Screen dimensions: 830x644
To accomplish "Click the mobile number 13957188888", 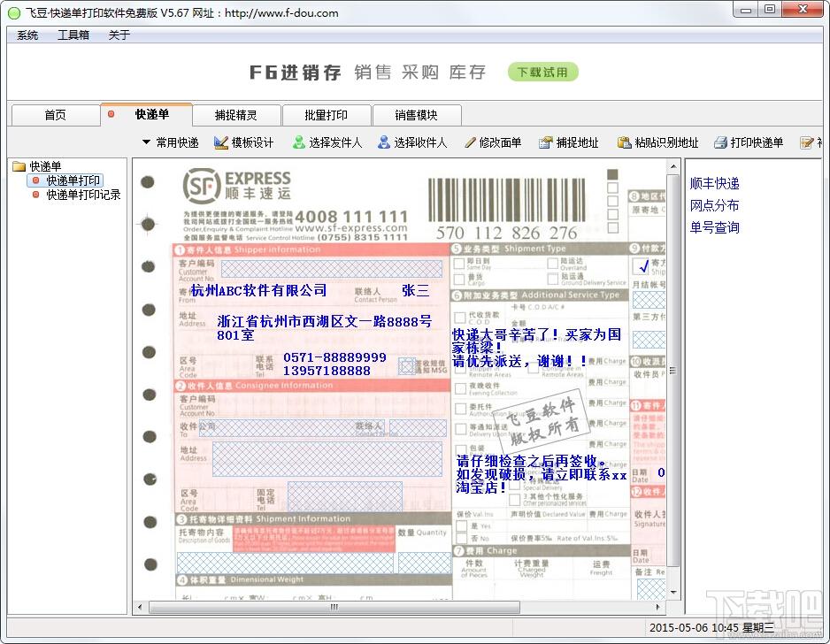I will pyautogui.click(x=327, y=371).
